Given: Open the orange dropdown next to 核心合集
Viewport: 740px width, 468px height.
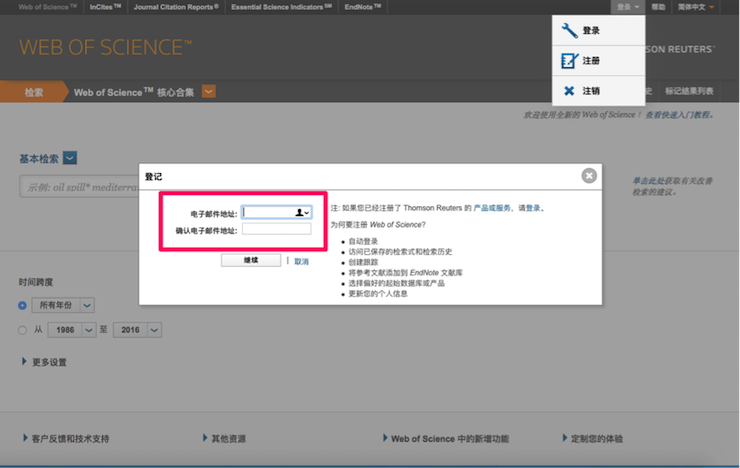Looking at the screenshot, I should click(209, 91).
